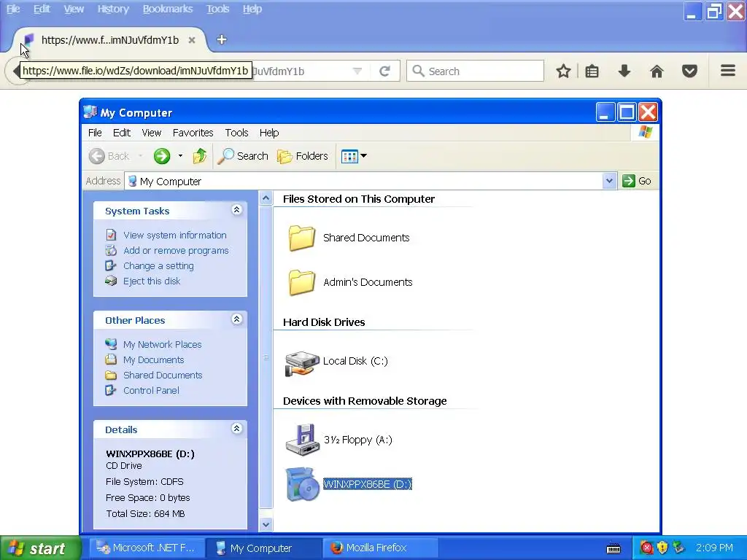Open the My Computer Help menu
This screenshot has width=747, height=560.
[269, 133]
